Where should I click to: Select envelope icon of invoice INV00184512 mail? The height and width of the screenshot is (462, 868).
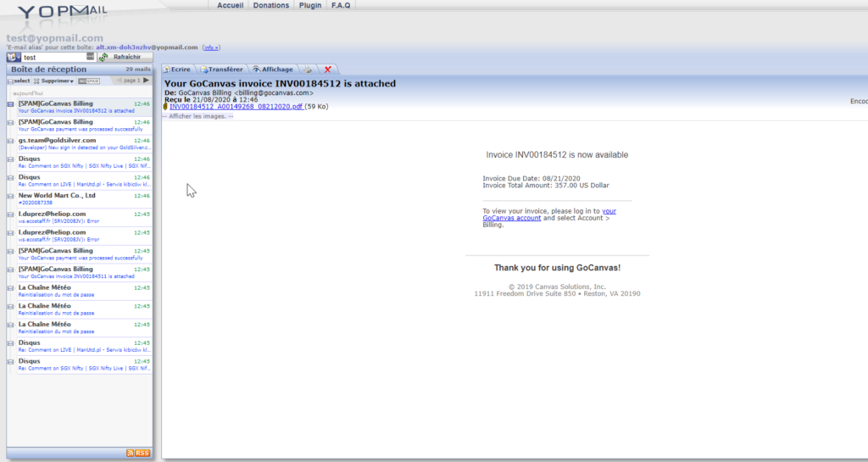coord(10,104)
